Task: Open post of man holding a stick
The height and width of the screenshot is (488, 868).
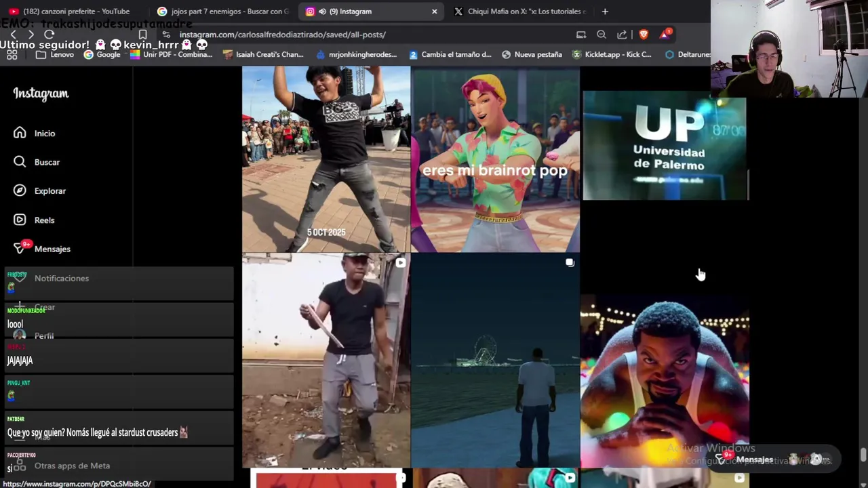Action: pyautogui.click(x=326, y=361)
